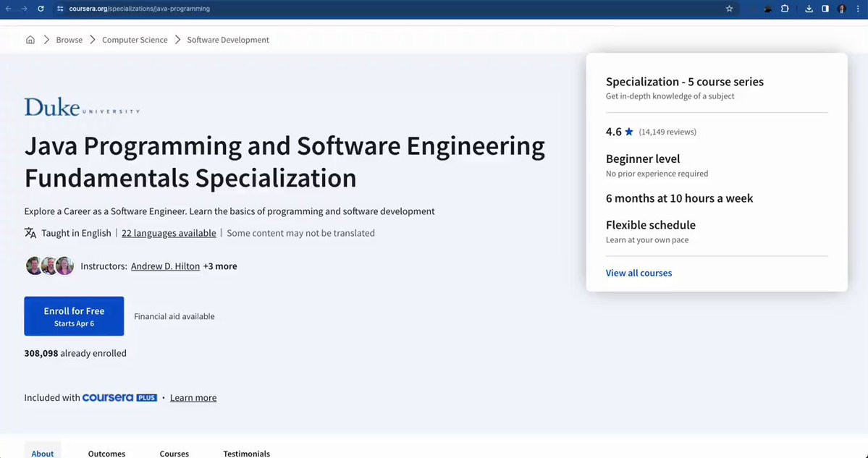Open the Extensions puzzle icon
This screenshot has width=868, height=458.
785,9
